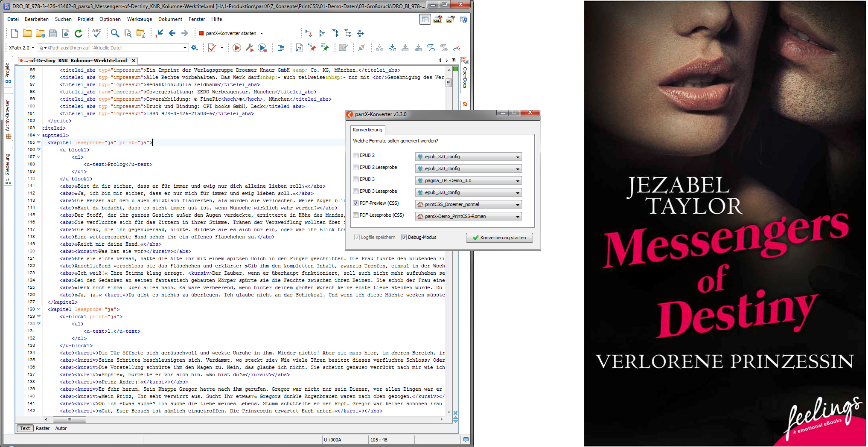
Task: Open the Dokument menu
Action: (170, 19)
